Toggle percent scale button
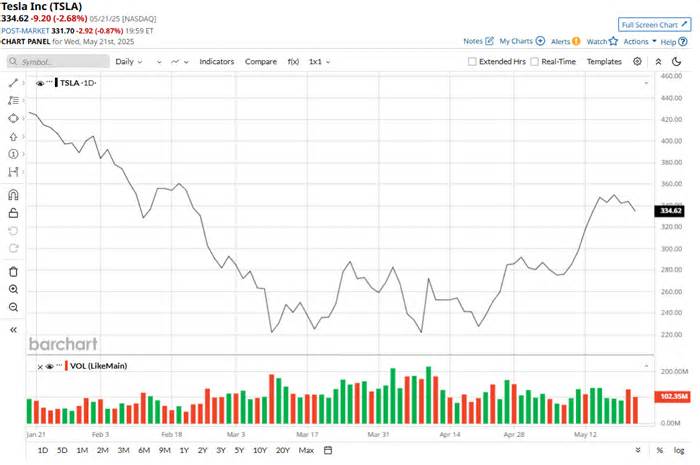 coord(659,451)
